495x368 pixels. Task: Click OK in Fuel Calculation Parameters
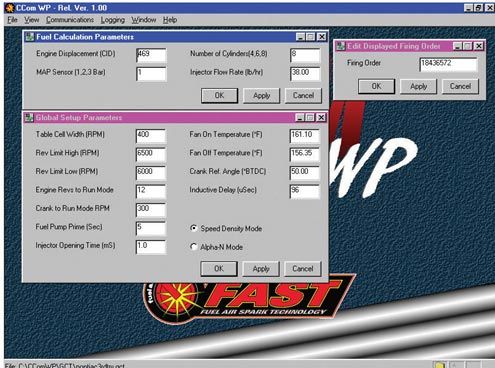coord(219,96)
